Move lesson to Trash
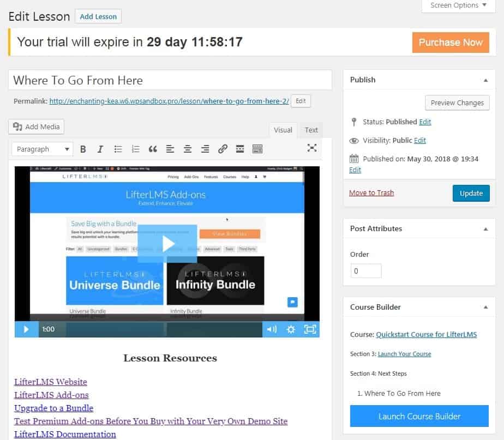 pos(371,192)
